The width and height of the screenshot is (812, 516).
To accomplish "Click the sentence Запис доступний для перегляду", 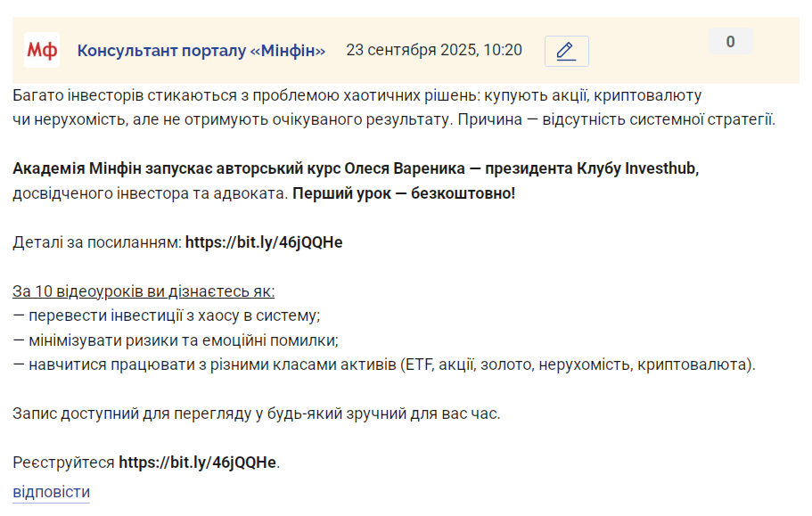I will pos(257,414).
